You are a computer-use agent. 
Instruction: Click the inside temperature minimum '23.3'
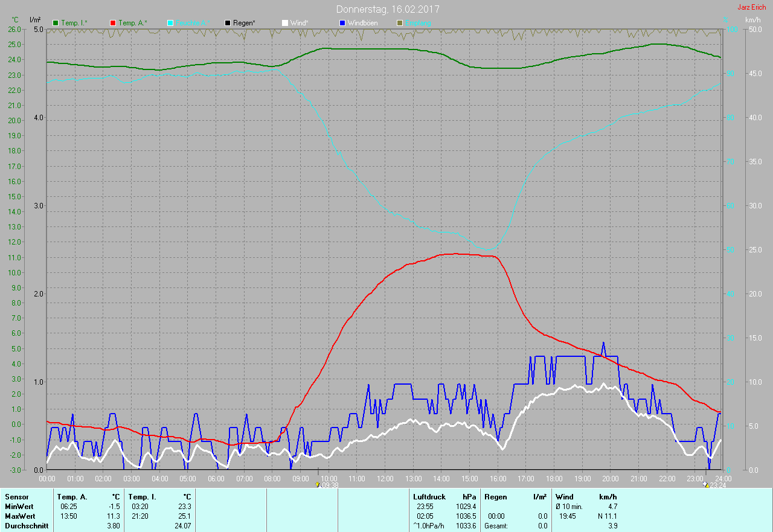[x=185, y=506]
